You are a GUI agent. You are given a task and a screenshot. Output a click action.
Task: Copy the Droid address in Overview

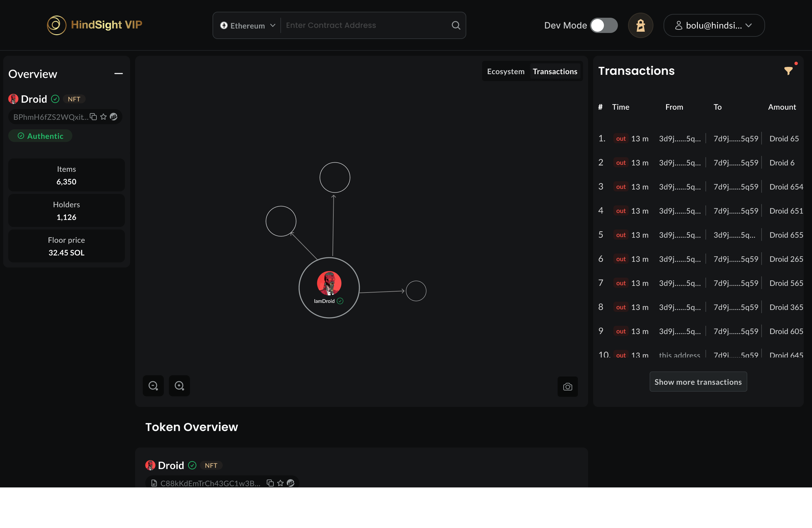pos(94,117)
